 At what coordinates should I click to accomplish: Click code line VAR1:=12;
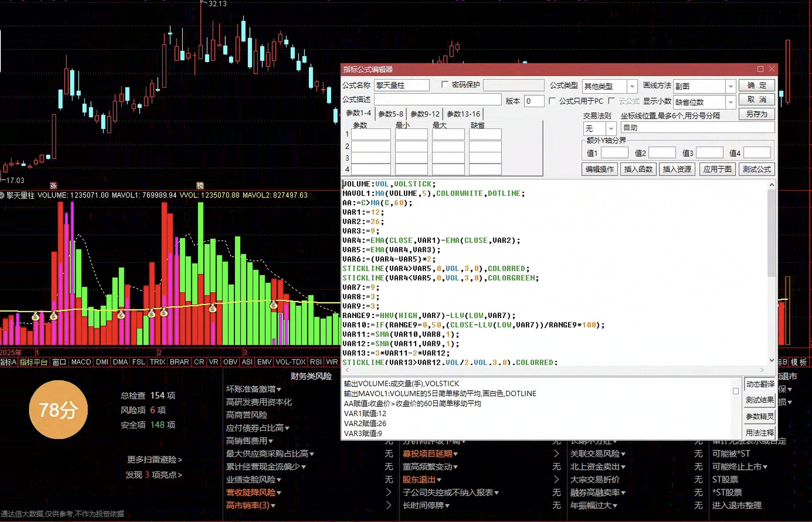[363, 212]
